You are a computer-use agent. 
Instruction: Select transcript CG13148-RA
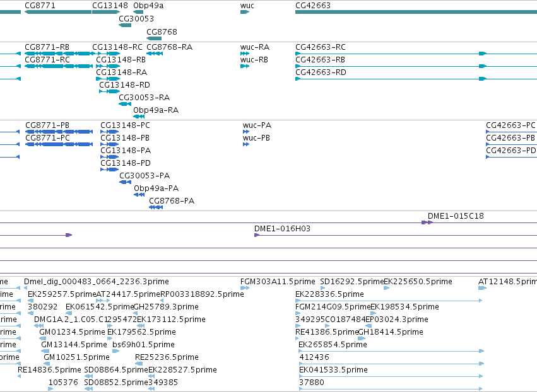point(122,72)
